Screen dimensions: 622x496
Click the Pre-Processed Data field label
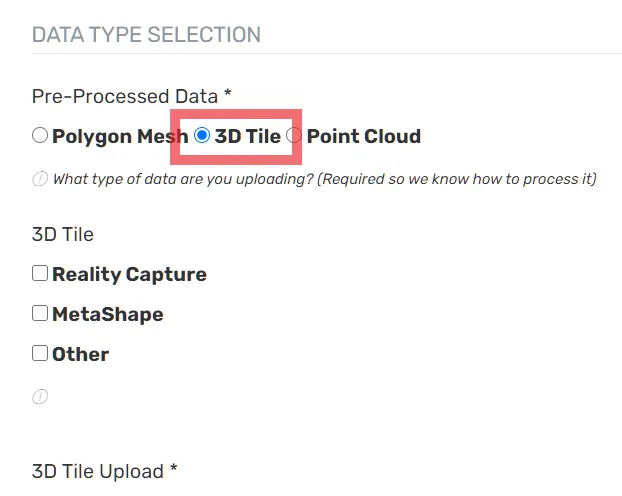tap(125, 96)
